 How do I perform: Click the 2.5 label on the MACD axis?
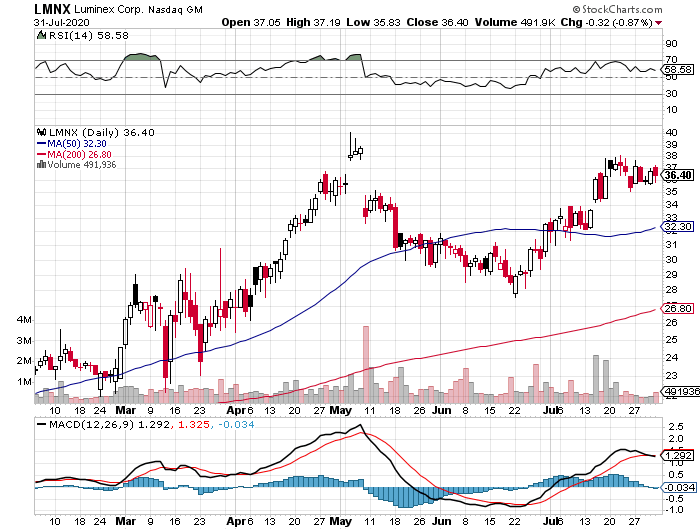[676, 427]
